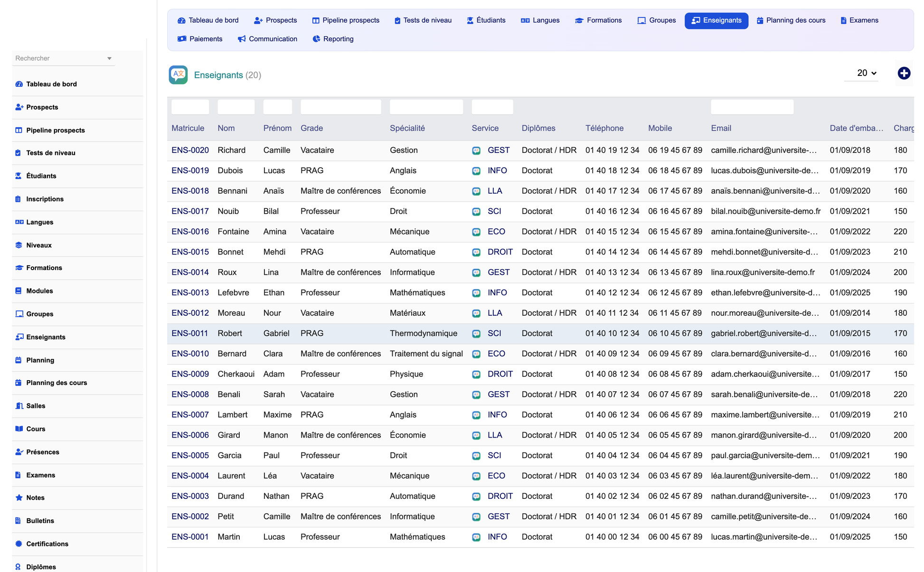Open Notes in the sidebar
This screenshot has width=924, height=572.
pos(77,497)
